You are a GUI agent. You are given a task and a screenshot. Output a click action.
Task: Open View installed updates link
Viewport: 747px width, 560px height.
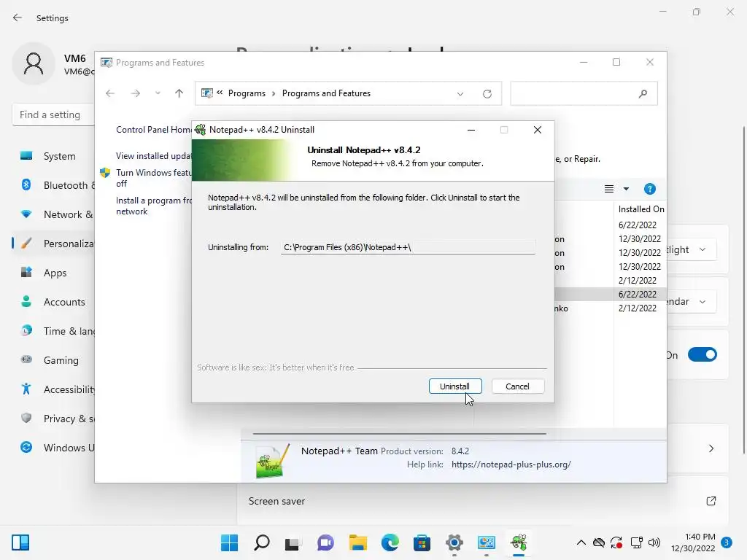[x=153, y=156]
